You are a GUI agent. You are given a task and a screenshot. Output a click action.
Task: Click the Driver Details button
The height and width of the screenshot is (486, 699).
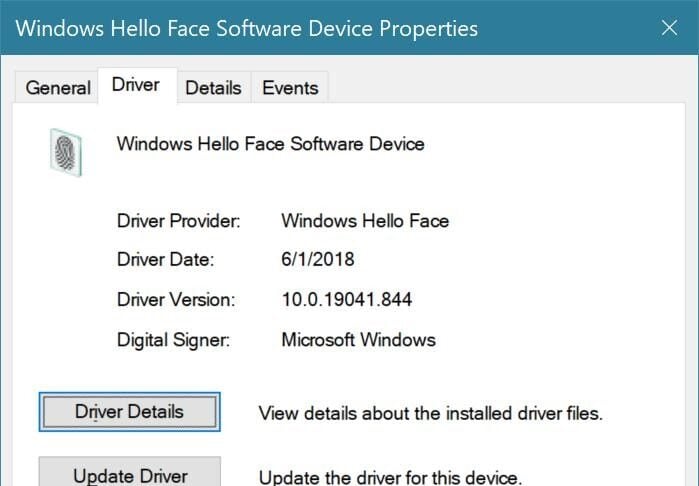tap(130, 412)
